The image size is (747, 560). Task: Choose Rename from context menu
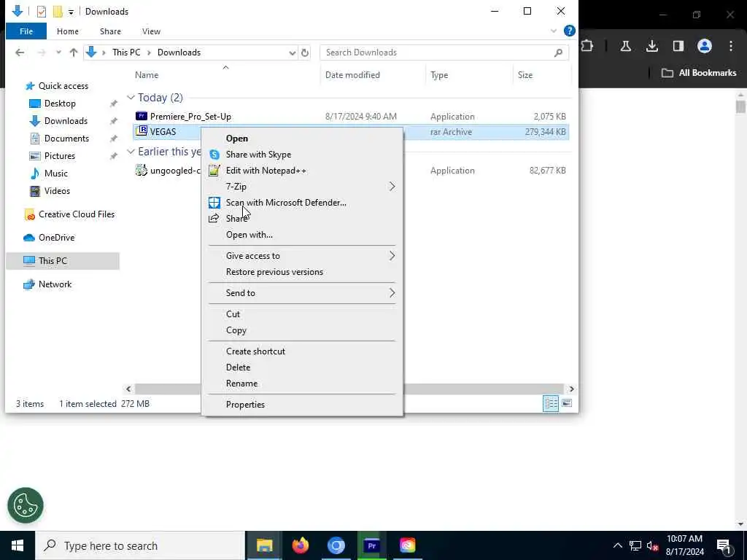coord(241,384)
